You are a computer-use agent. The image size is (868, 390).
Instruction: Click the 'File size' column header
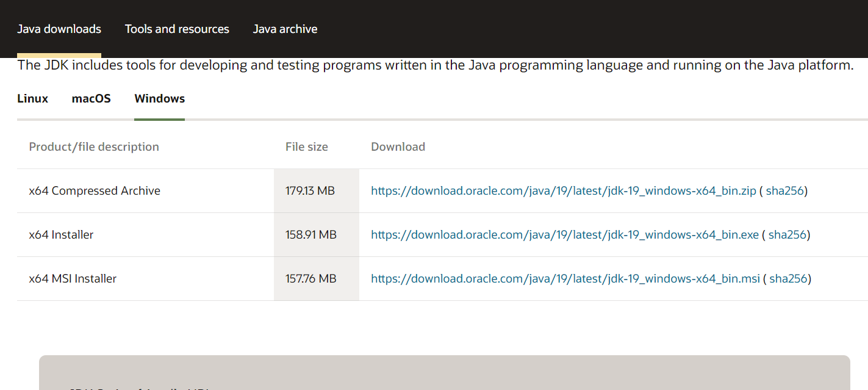tap(307, 146)
